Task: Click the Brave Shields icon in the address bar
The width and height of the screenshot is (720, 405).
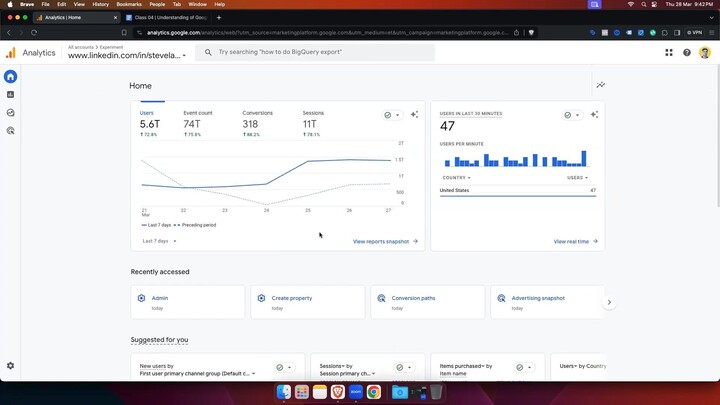Action: coord(531,33)
